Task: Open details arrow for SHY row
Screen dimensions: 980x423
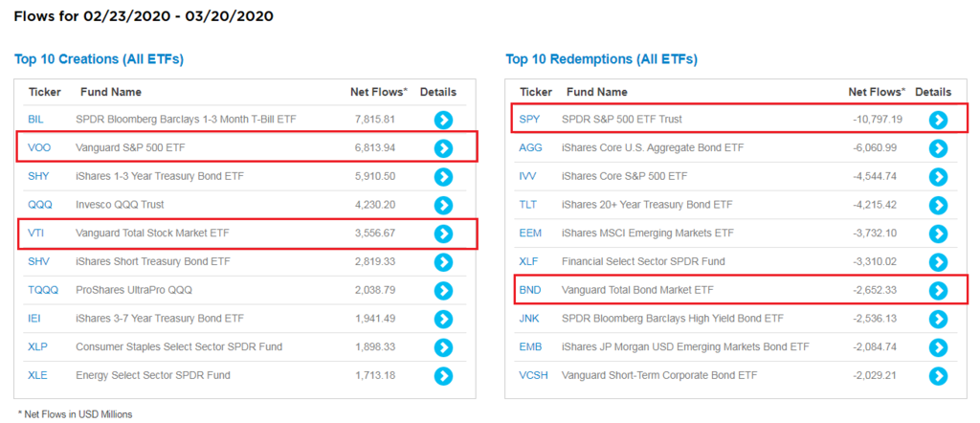Action: pyautogui.click(x=443, y=177)
